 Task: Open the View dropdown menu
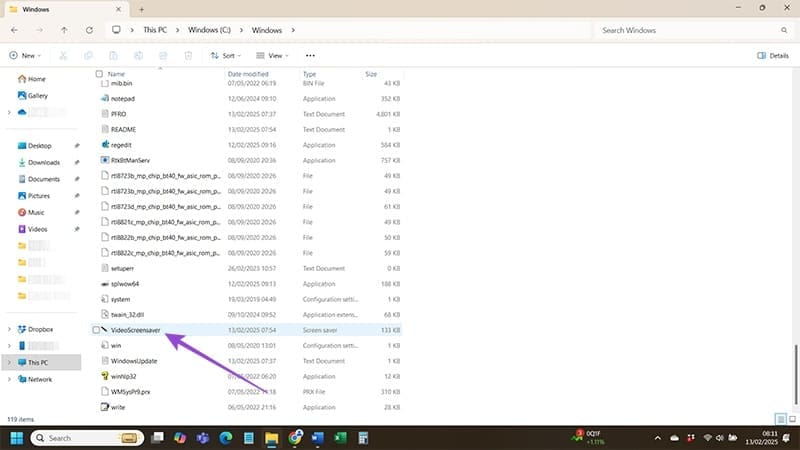point(272,56)
